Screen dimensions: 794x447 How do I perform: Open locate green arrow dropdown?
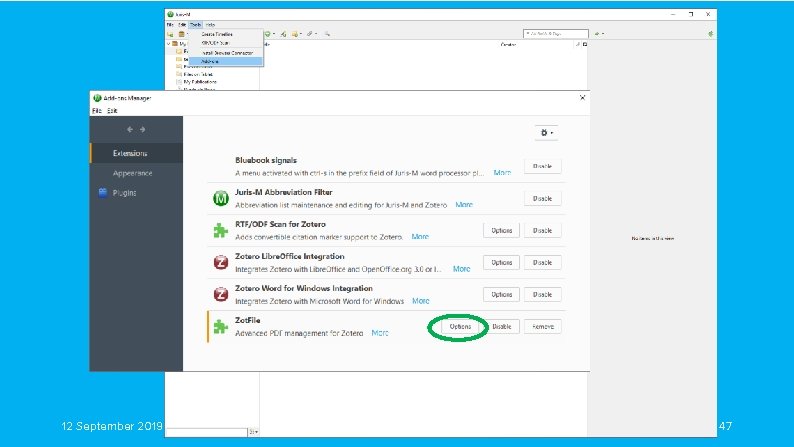[599, 34]
